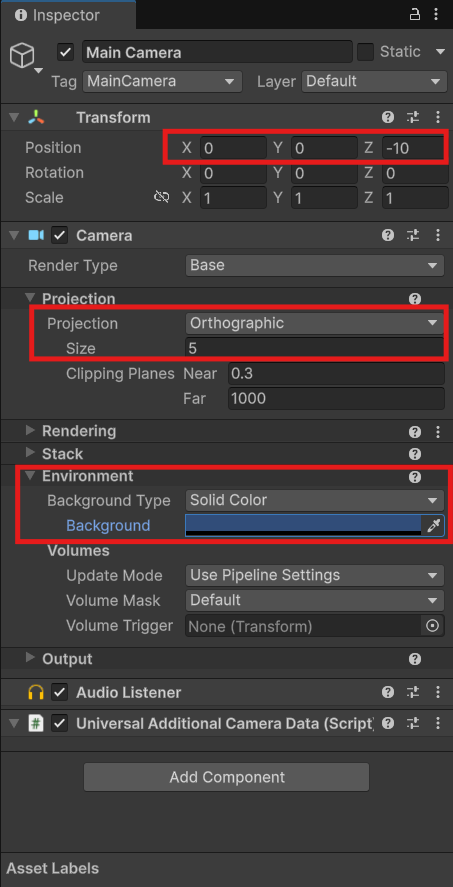Viewport: 453px width, 887px height.
Task: Open the Tag MainCamera dropdown
Action: [x=162, y=81]
